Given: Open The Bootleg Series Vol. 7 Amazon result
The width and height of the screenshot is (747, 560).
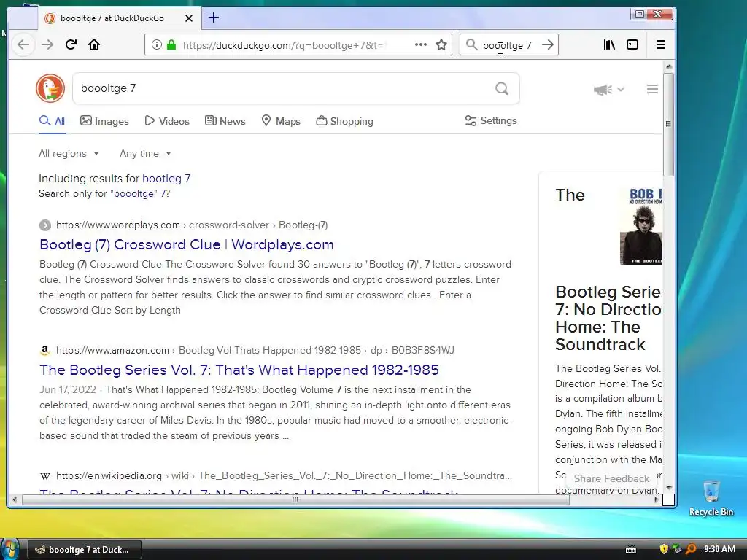Looking at the screenshot, I should 239,370.
